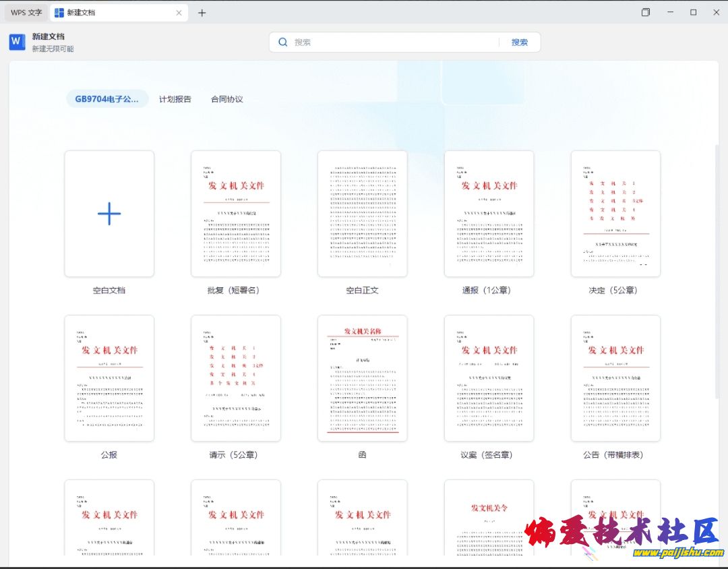Close the 新建文档 tab

tap(179, 13)
